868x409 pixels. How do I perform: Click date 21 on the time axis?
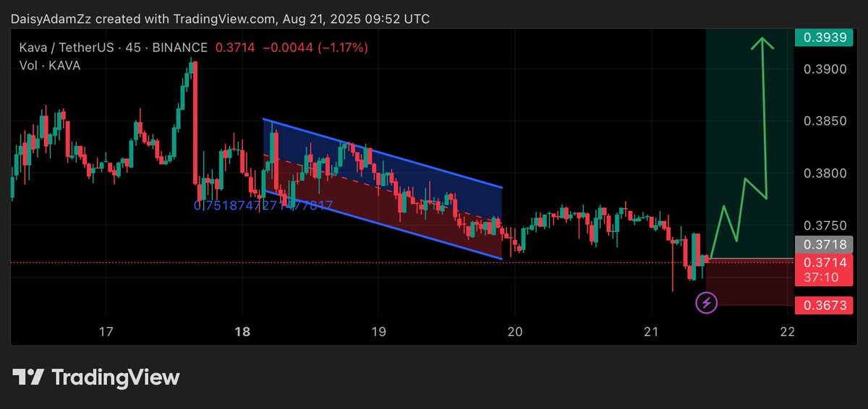pyautogui.click(x=652, y=332)
